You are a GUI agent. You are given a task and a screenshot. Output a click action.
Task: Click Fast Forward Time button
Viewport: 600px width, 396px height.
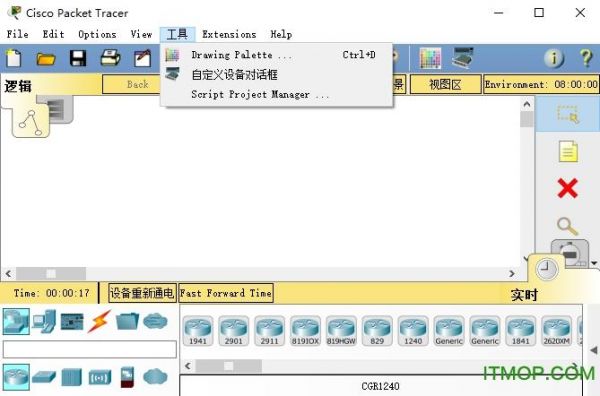point(226,293)
